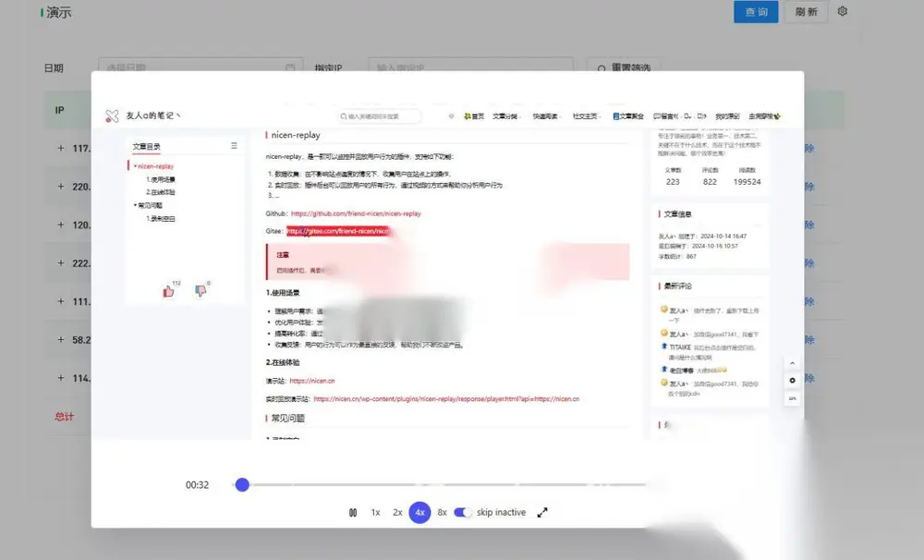Screen dimensions: 924x560
Task: Click the 00:32 elapsed time label
Action: coord(197,485)
